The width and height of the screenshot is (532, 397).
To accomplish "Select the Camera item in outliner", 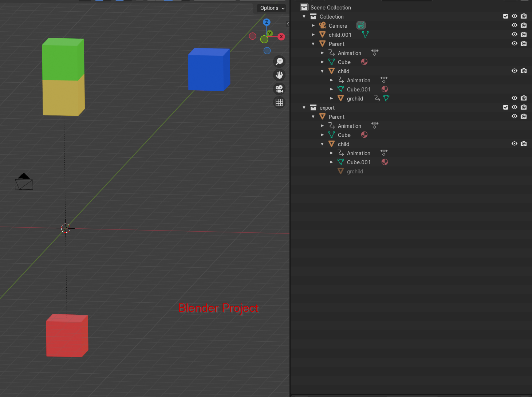I will tap(338, 25).
